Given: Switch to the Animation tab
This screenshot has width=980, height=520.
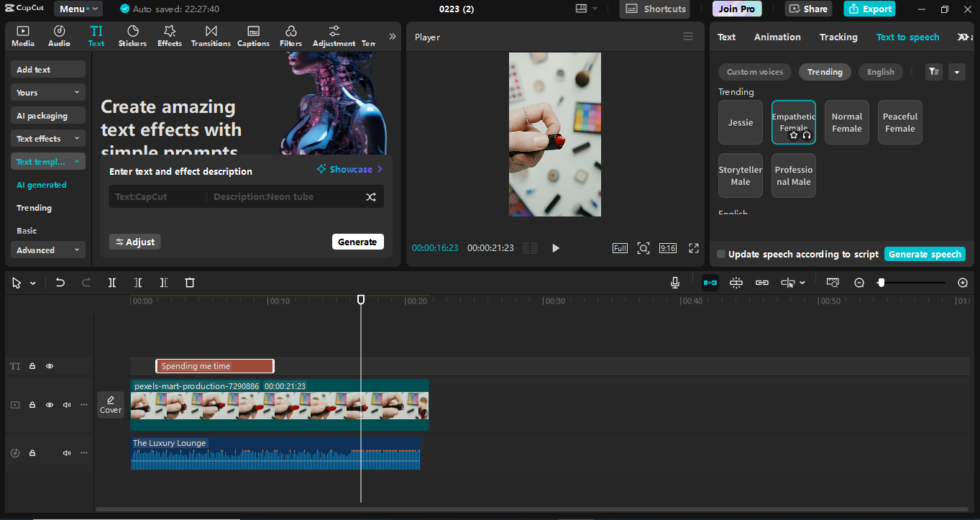Looking at the screenshot, I should point(777,37).
